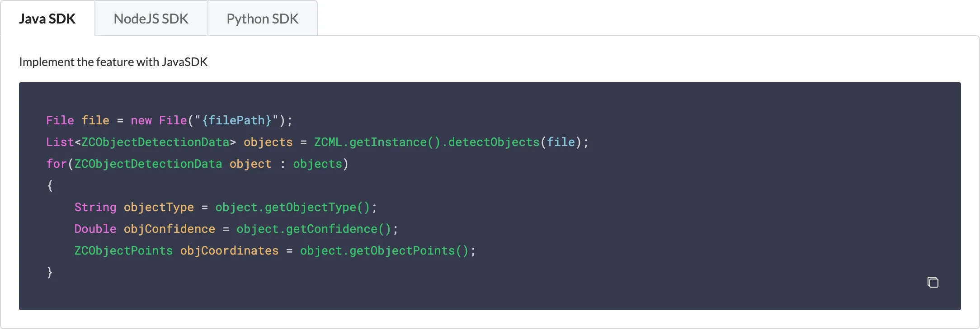Click the 'for' keyword in the loop

tap(57, 164)
